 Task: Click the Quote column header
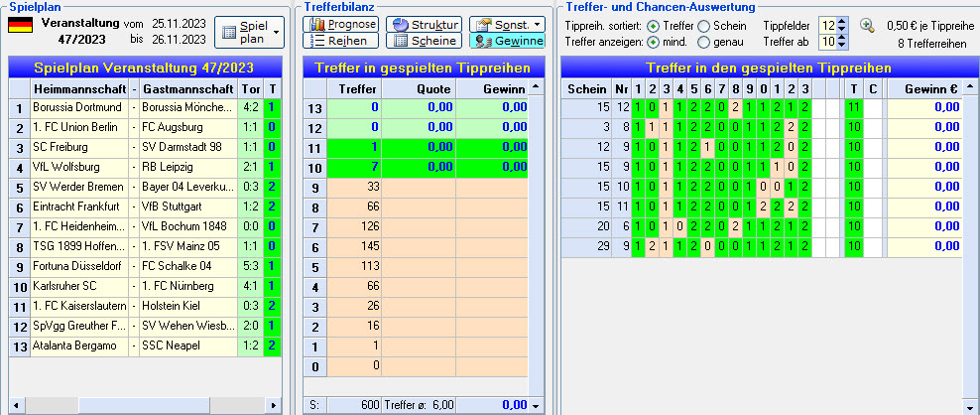tap(419, 88)
